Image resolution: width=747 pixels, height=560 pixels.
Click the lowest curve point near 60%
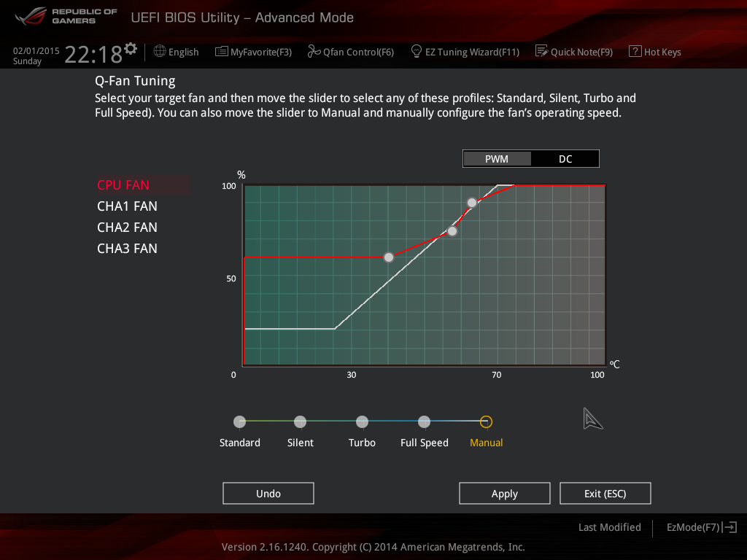[389, 257]
